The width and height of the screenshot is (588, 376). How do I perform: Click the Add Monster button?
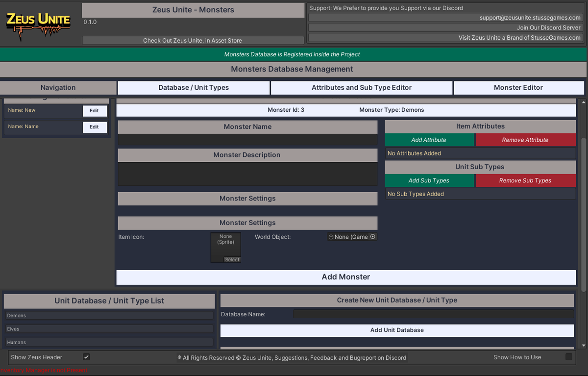[346, 277]
